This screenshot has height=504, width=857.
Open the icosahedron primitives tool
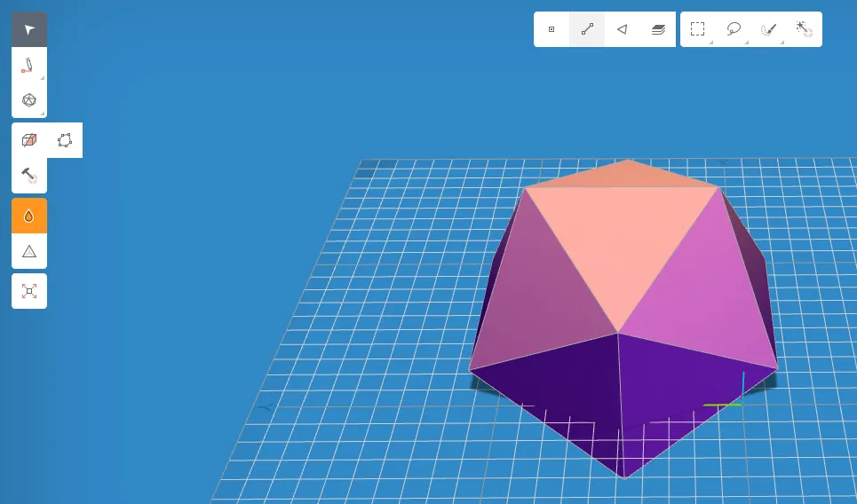(x=29, y=100)
